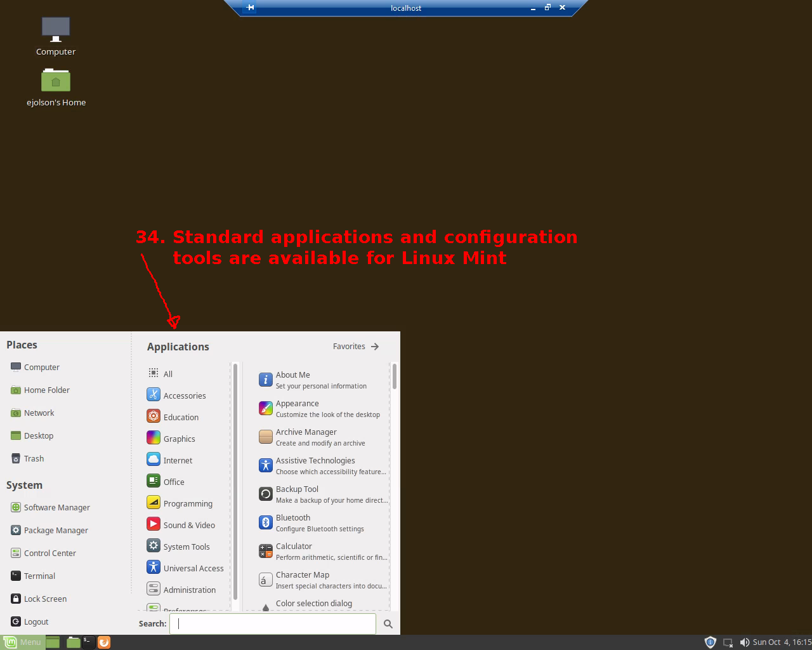Click the Show Desktop taskbar icon
812x650 pixels.
point(53,642)
